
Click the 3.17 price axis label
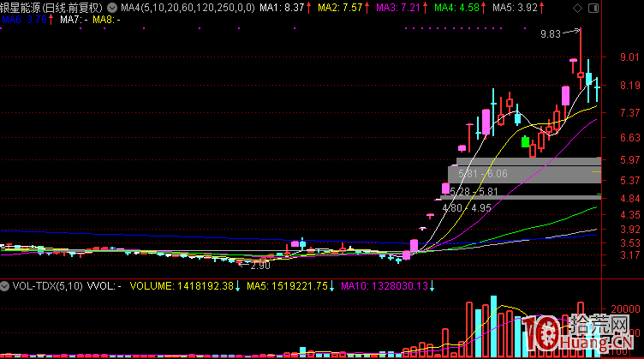click(629, 255)
